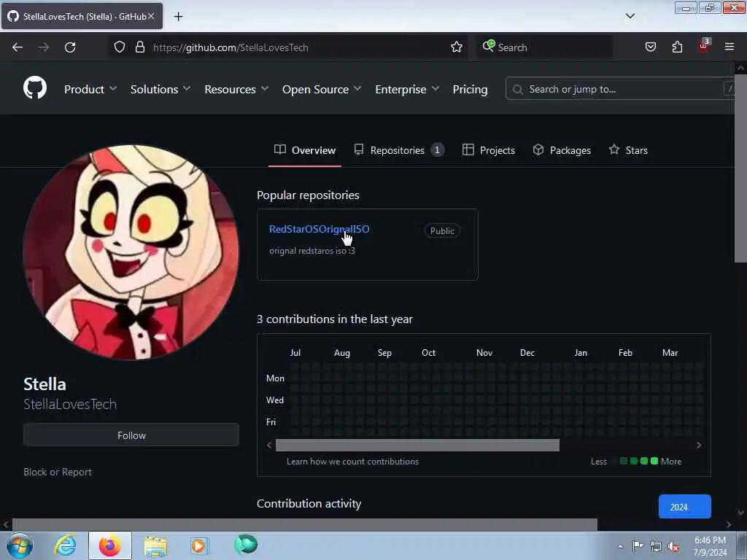This screenshot has height=560, width=747.
Task: Close the StellaLovesTech GitHub tab
Action: 151,16
